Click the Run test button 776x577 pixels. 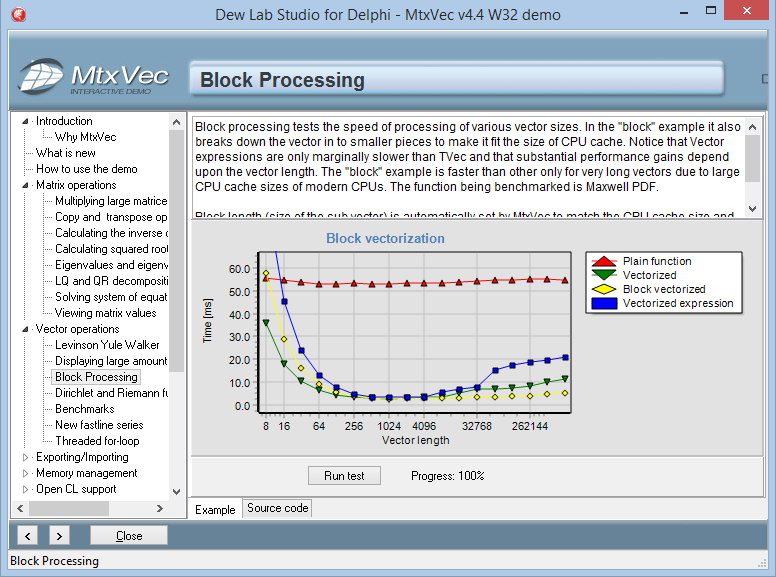(344, 476)
